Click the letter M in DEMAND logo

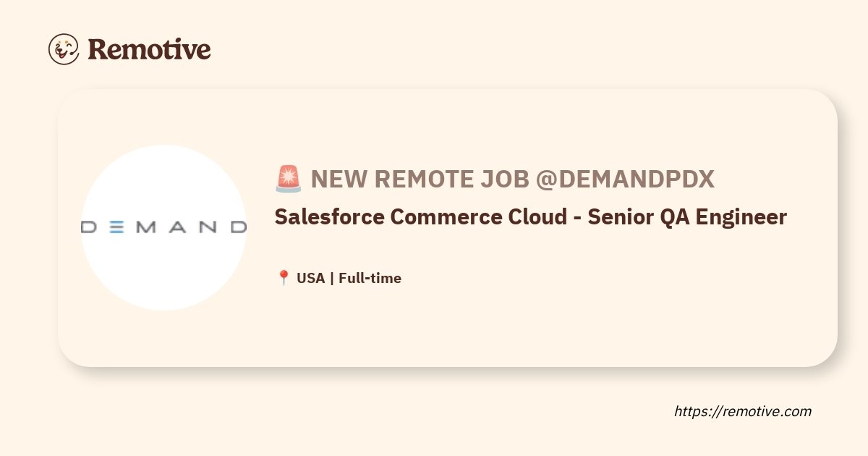(146, 227)
